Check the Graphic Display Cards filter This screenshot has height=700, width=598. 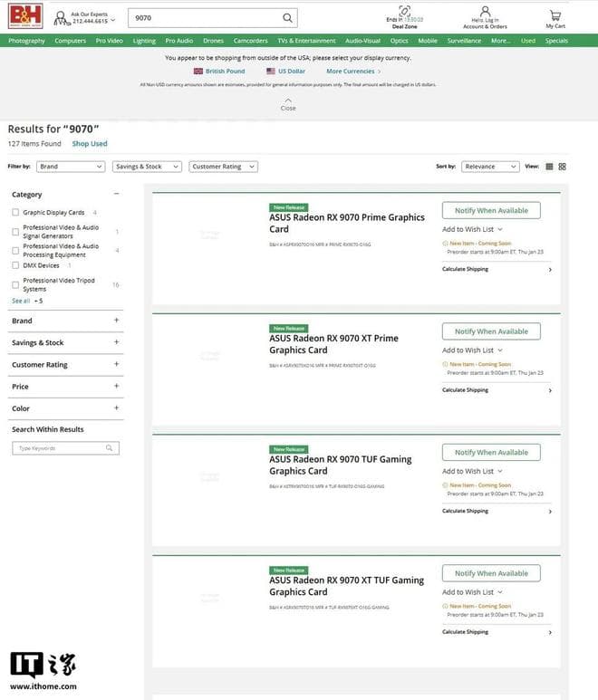coord(15,213)
